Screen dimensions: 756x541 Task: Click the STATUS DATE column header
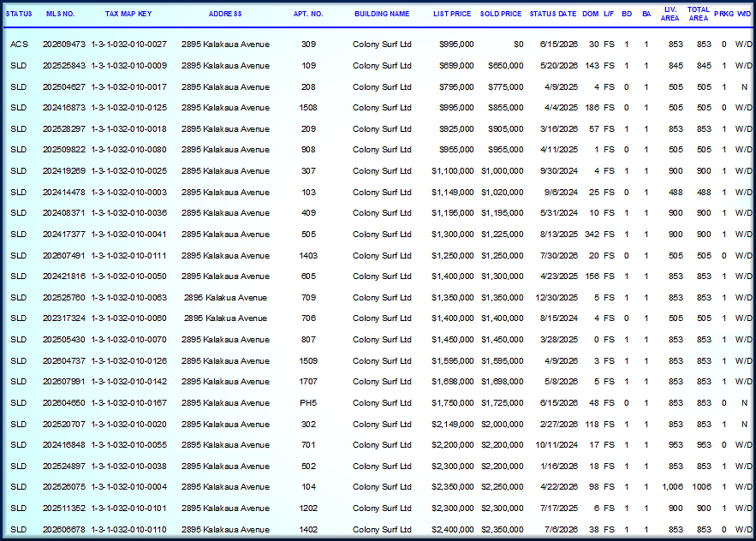point(553,14)
